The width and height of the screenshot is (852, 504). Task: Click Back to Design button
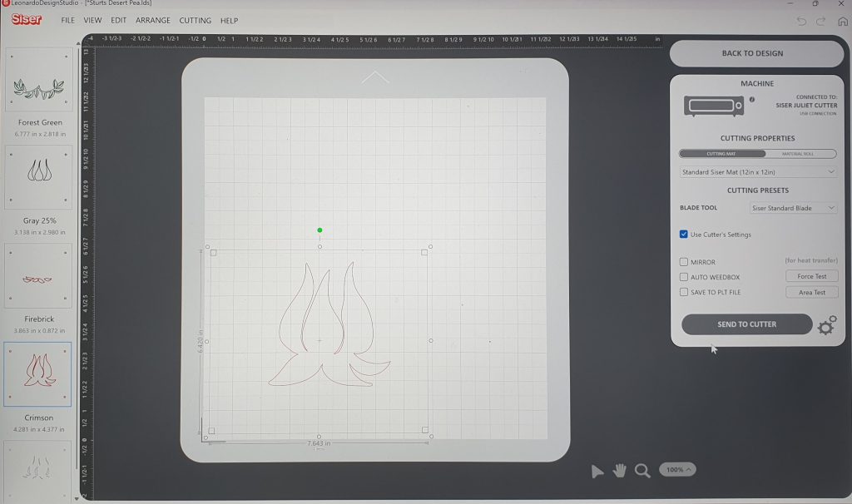tap(752, 53)
